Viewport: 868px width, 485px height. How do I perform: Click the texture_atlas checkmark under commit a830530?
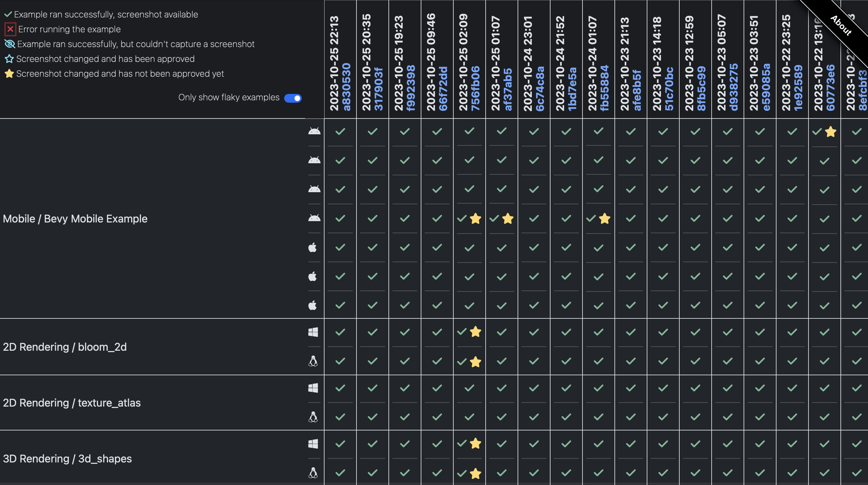340,388
